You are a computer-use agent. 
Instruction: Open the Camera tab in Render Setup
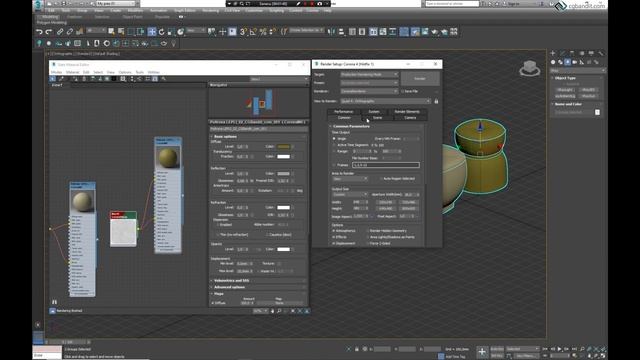click(410, 118)
